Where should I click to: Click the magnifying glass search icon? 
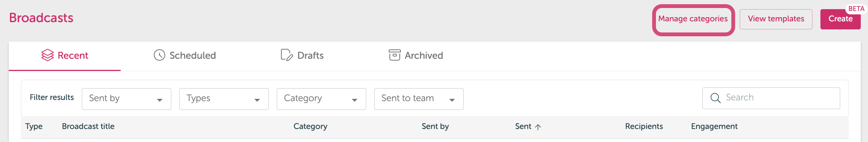tap(716, 98)
